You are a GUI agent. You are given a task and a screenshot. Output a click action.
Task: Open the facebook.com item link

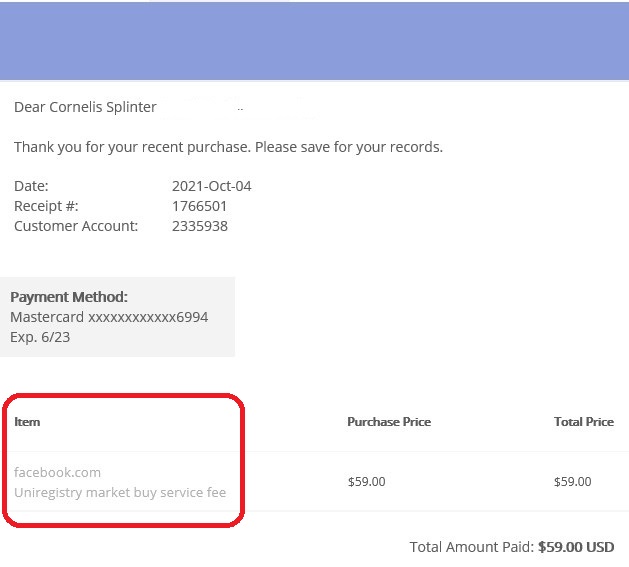57,472
